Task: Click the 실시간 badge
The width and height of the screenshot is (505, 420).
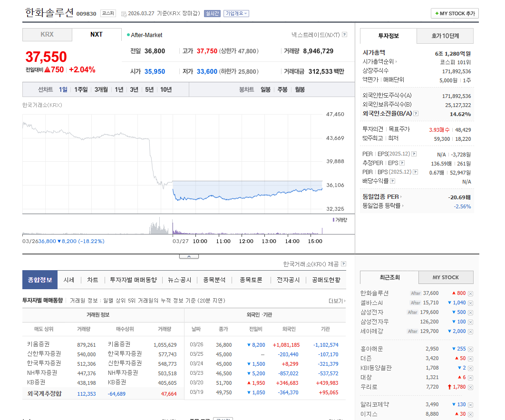Action: [212, 13]
